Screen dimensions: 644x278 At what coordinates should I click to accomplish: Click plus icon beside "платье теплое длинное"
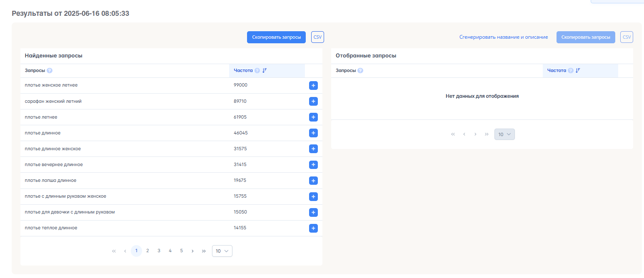click(313, 228)
